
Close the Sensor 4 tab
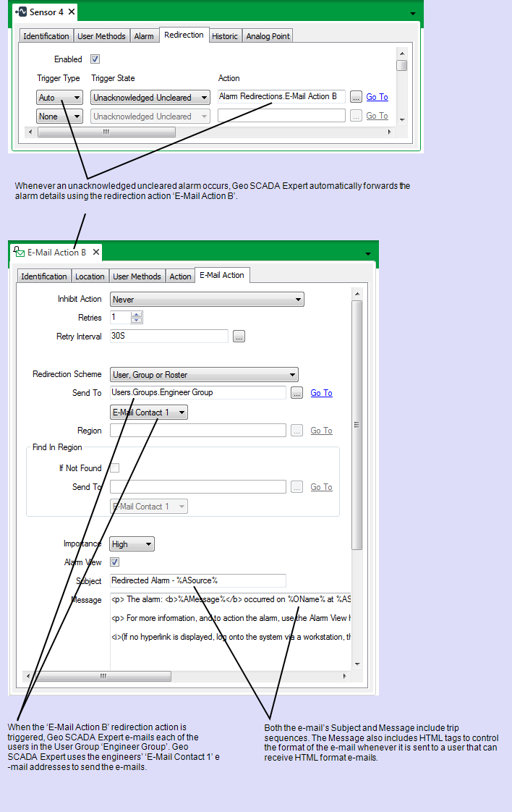point(72,12)
